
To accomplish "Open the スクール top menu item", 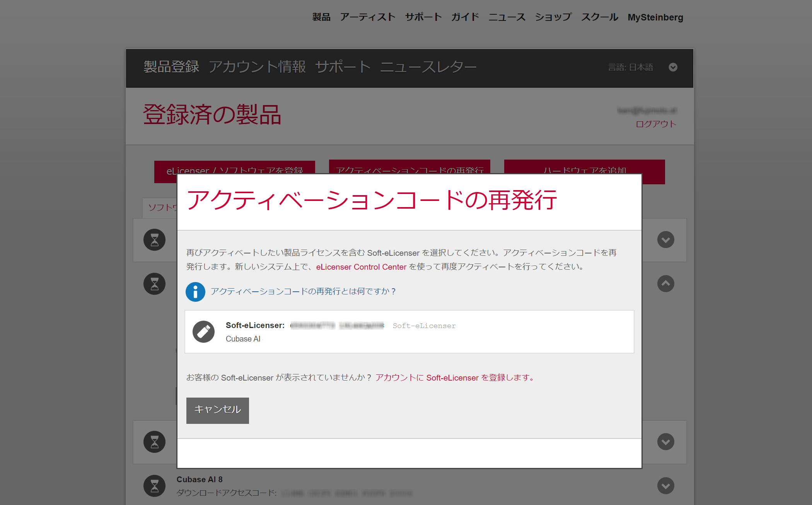I will (600, 17).
